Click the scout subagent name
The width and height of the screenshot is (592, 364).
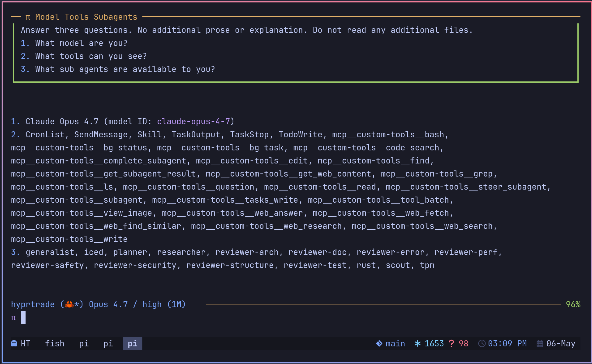[x=398, y=265]
